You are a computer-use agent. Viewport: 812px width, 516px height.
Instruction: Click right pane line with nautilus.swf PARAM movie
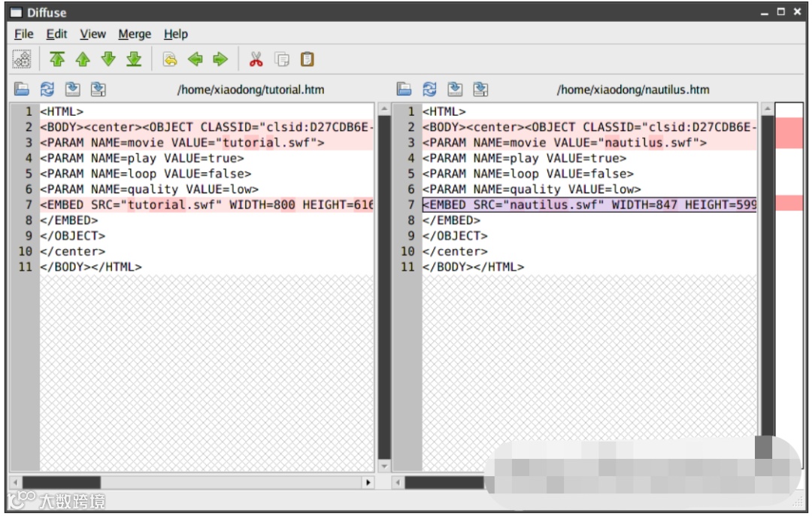pyautogui.click(x=589, y=142)
